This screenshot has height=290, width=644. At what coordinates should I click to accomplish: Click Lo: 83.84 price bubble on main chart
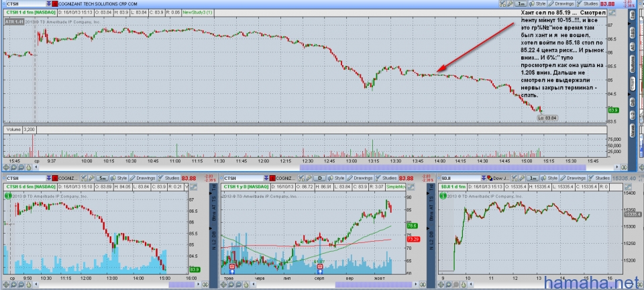547,118
